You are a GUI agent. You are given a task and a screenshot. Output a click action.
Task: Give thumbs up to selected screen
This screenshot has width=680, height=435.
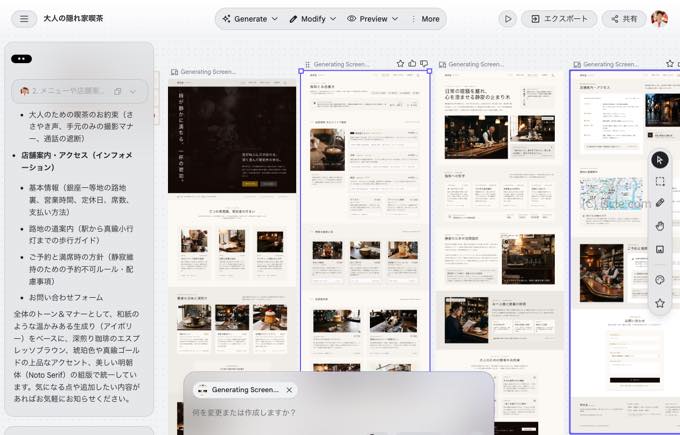click(412, 64)
